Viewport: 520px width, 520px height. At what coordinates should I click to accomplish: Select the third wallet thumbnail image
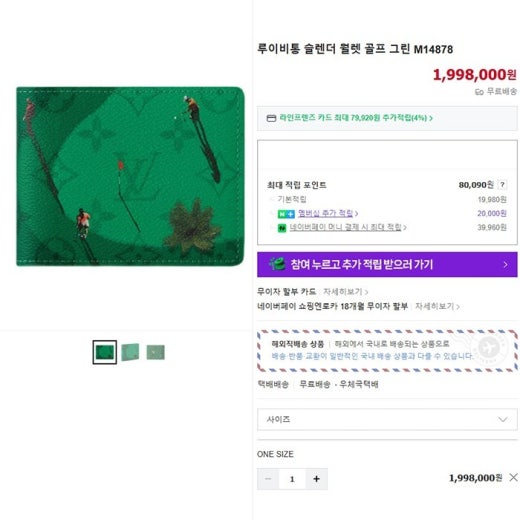click(x=156, y=352)
